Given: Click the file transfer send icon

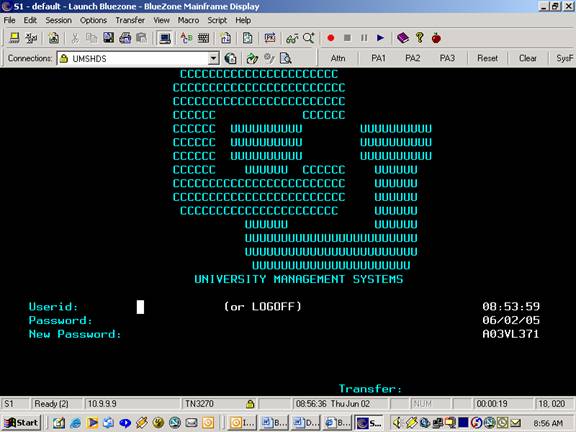Looking at the screenshot, I should 226,38.
